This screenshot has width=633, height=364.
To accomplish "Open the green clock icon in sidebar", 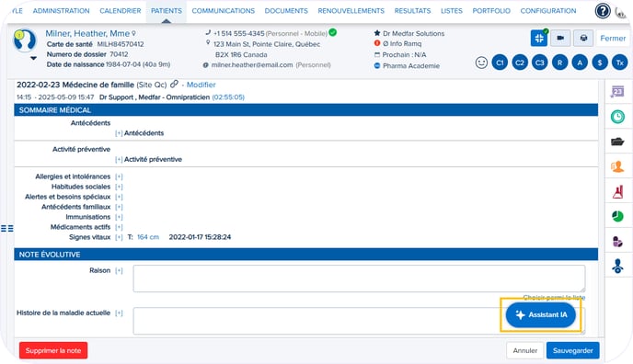I will [x=617, y=117].
